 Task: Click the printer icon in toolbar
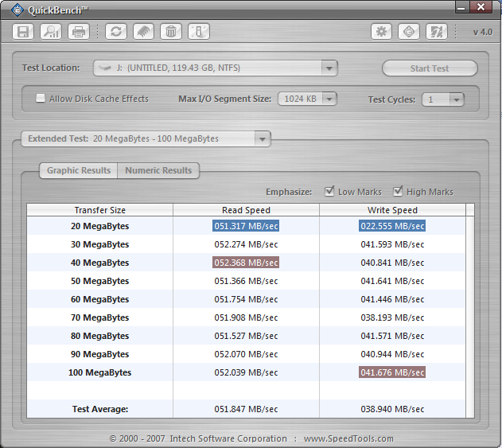point(78,32)
